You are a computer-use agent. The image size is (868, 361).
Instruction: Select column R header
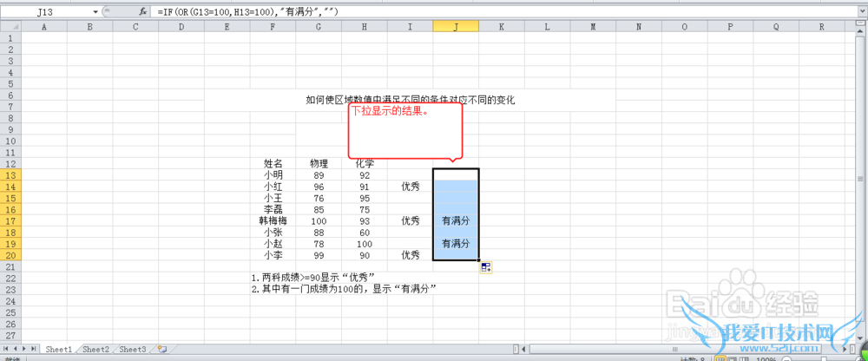click(x=821, y=27)
